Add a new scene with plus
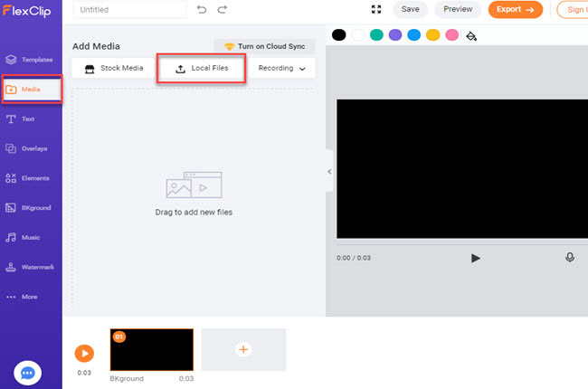Screen dimensions: 588x389 click(243, 349)
